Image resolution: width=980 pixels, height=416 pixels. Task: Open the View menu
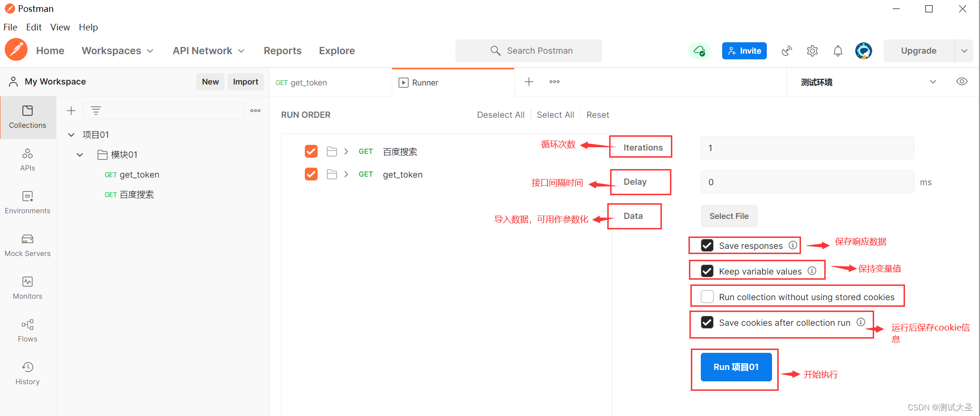click(60, 27)
